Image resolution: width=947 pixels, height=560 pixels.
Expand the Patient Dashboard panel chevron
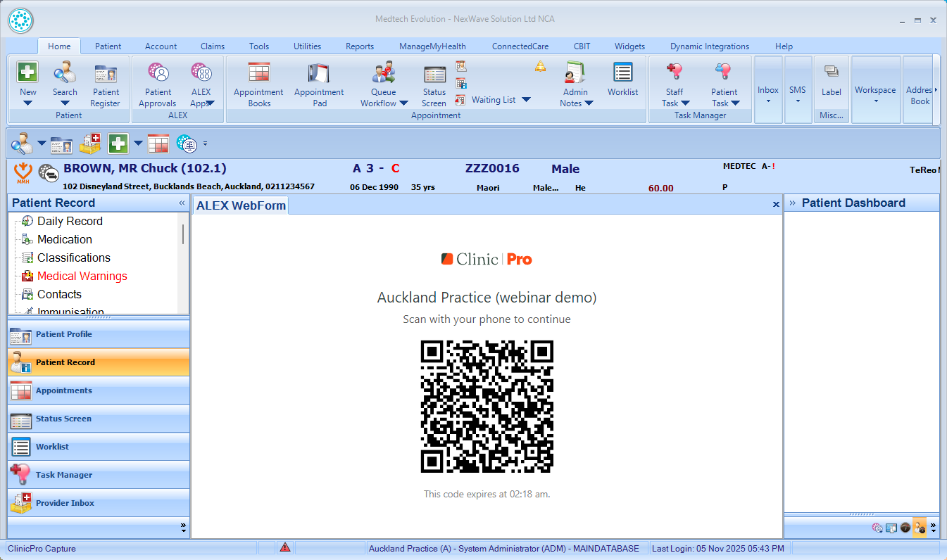pyautogui.click(x=792, y=203)
